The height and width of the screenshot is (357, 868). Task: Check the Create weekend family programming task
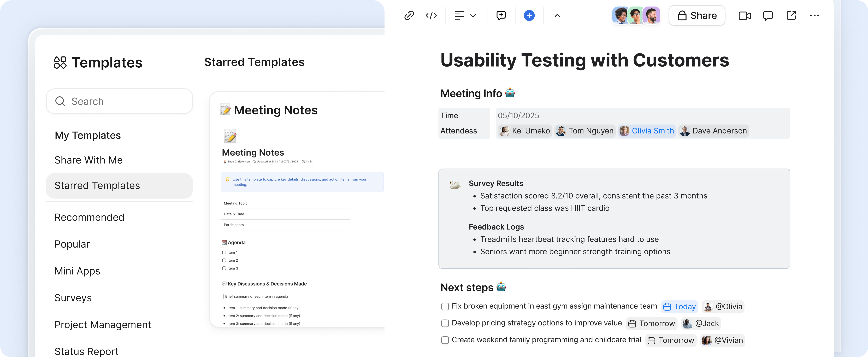point(445,340)
